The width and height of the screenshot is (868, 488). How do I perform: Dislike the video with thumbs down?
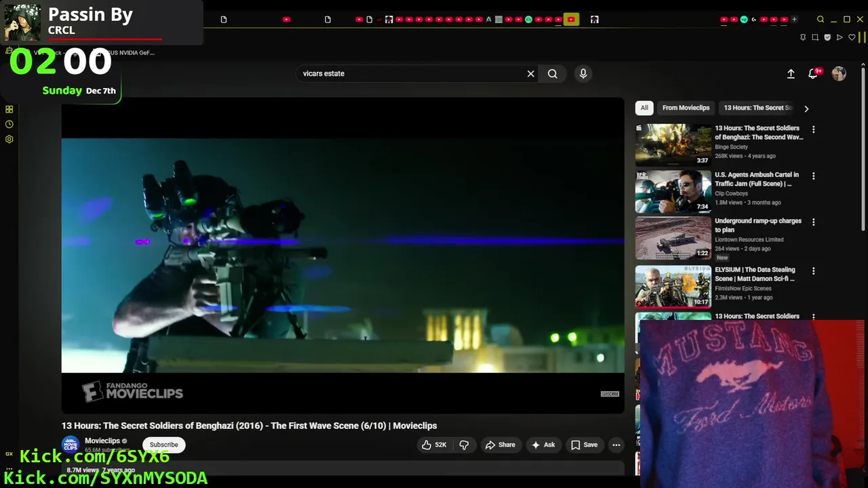(465, 445)
